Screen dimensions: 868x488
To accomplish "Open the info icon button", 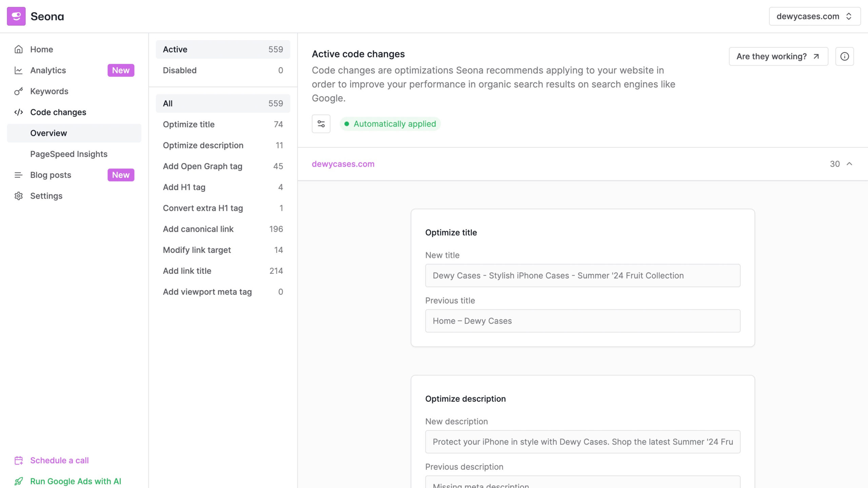I will pos(845,56).
